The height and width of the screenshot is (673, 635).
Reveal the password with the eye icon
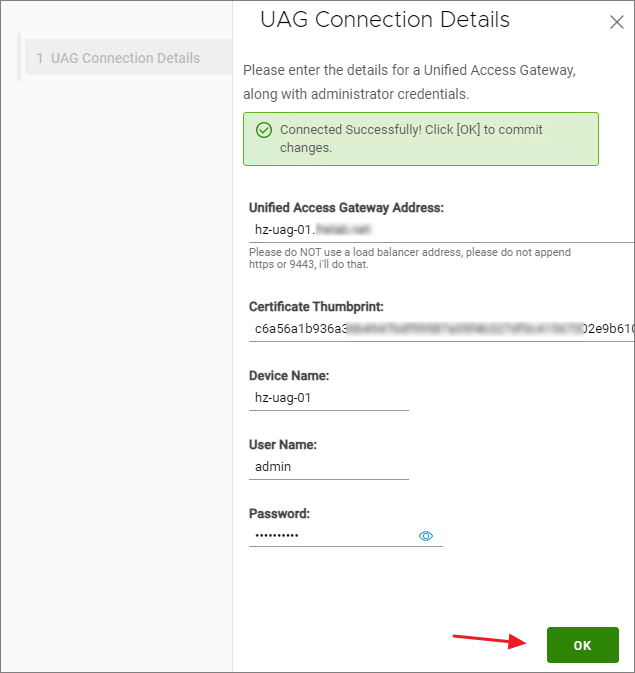coord(426,537)
